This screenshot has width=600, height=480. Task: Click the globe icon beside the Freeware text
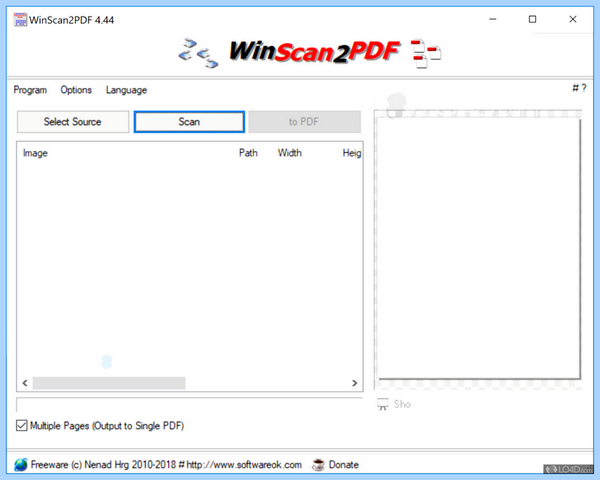tap(21, 465)
